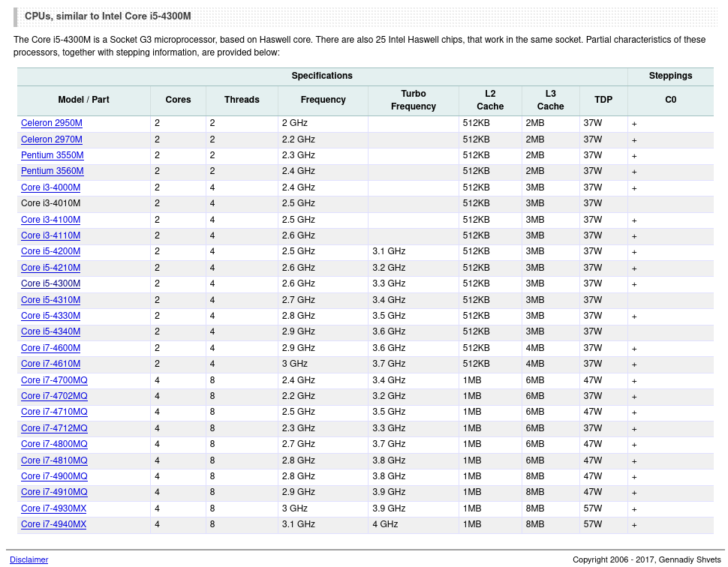Image resolution: width=728 pixels, height=567 pixels.
Task: Visit the Pentium 3560M page link
Action: click(53, 171)
